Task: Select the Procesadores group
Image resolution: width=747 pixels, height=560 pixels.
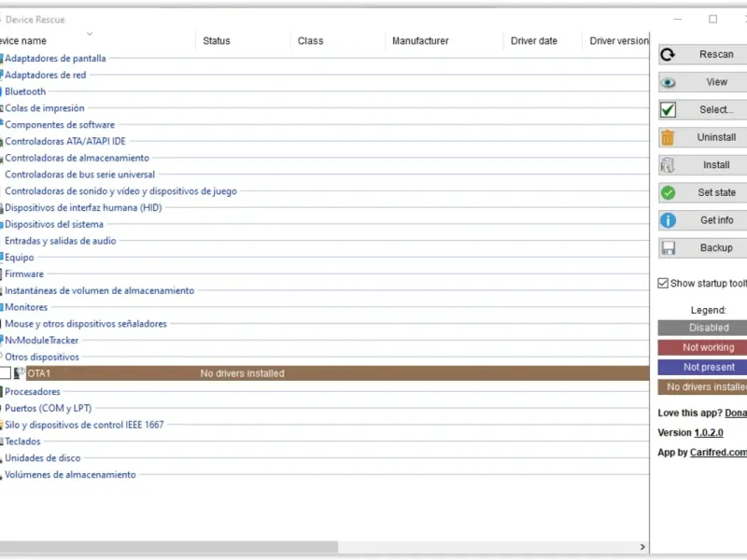Action: click(33, 391)
